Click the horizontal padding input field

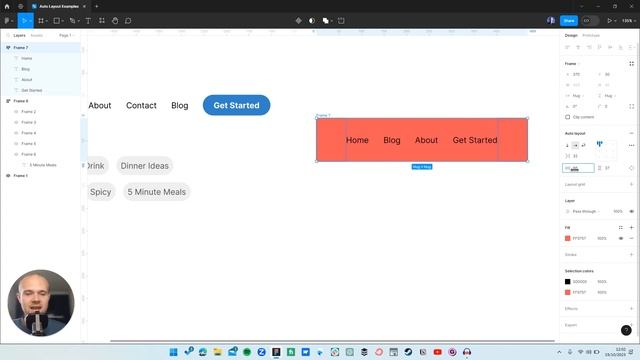point(578,168)
